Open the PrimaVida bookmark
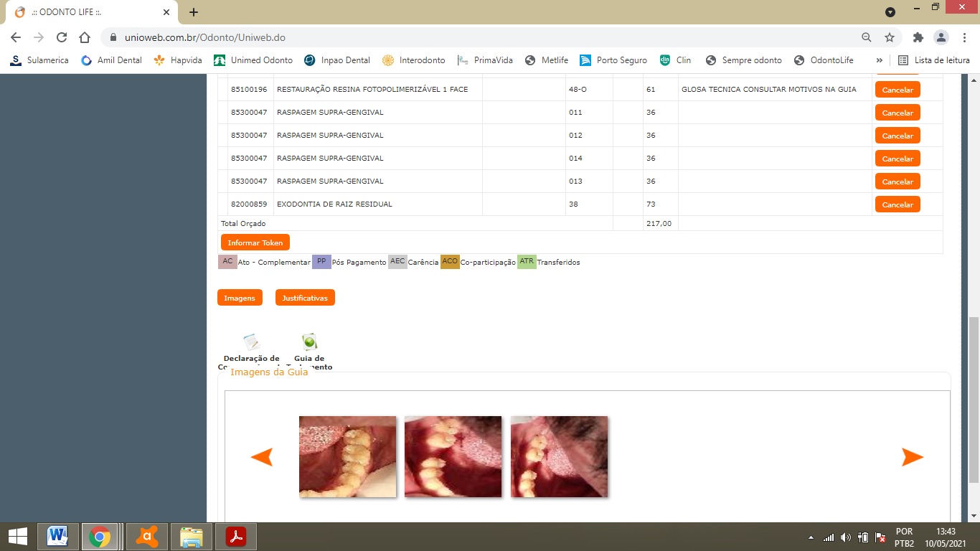Viewport: 980px width, 551px height. (x=485, y=60)
